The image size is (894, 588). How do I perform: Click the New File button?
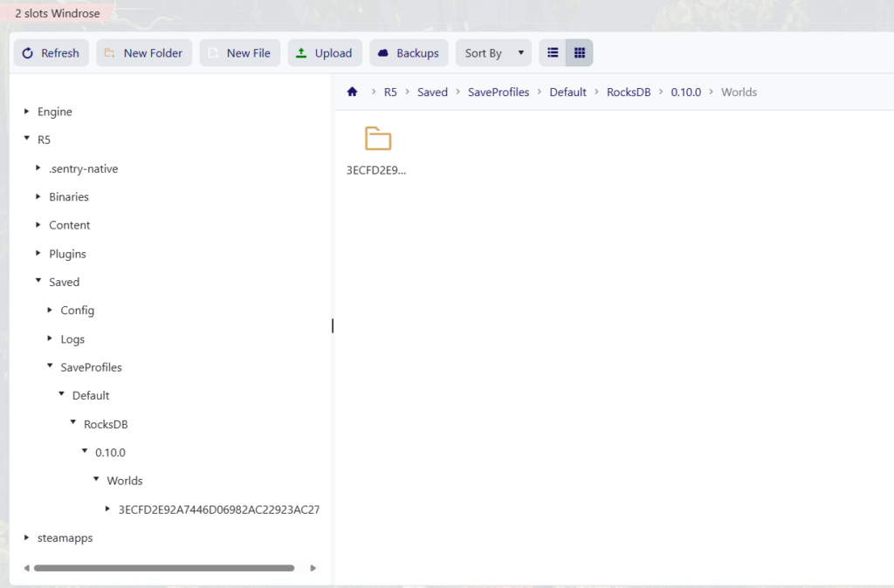coord(240,53)
